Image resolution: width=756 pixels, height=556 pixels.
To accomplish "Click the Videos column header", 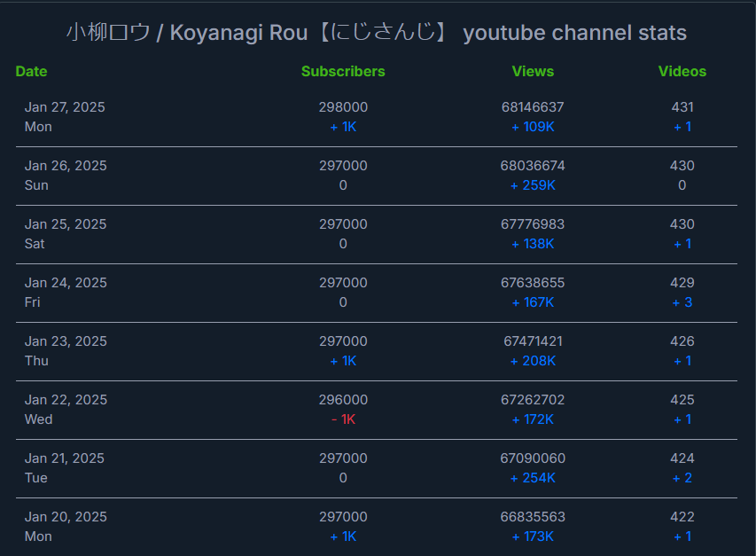I will click(x=682, y=71).
